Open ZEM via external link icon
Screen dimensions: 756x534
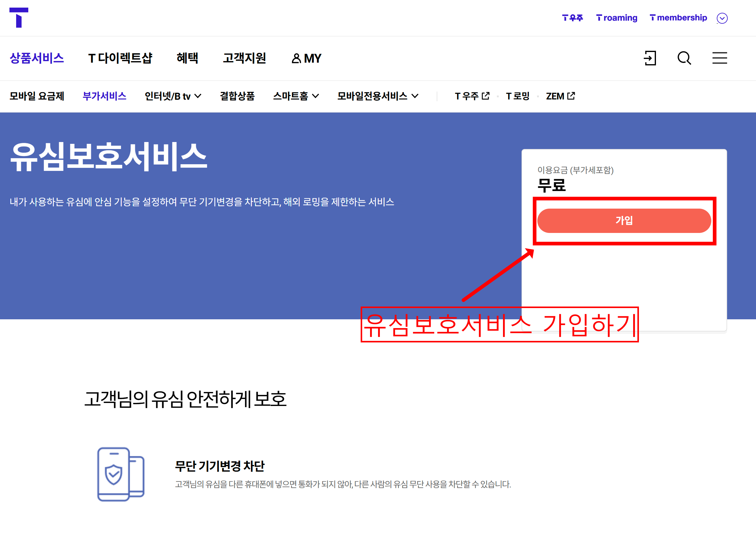(572, 95)
